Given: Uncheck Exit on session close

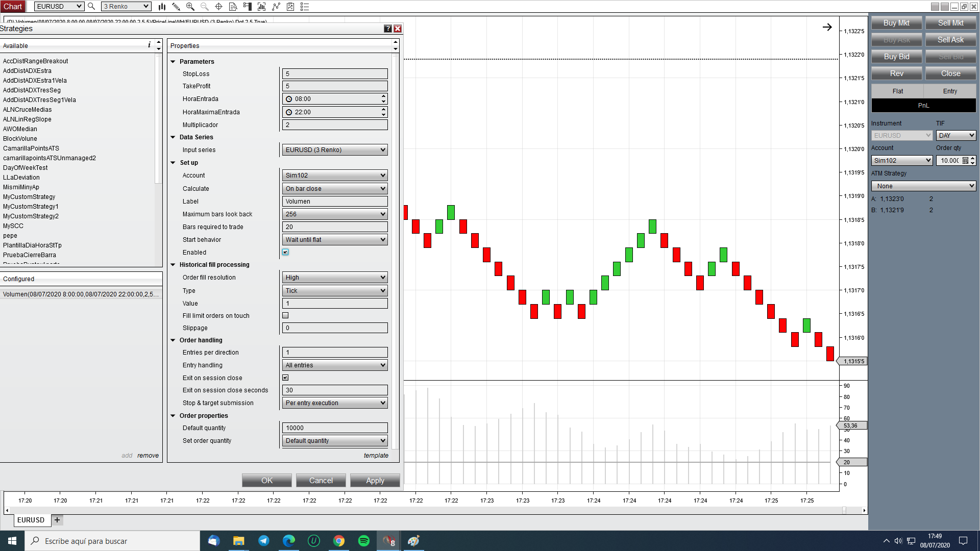Looking at the screenshot, I should click(x=285, y=378).
